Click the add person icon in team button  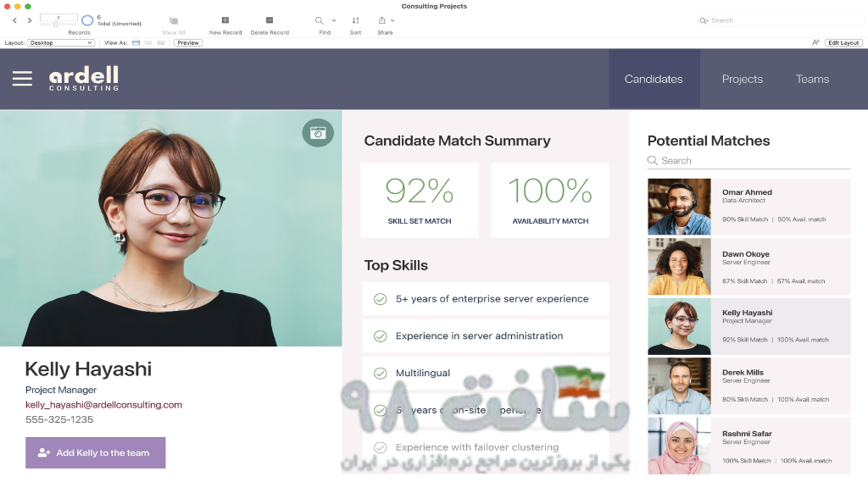(x=44, y=452)
